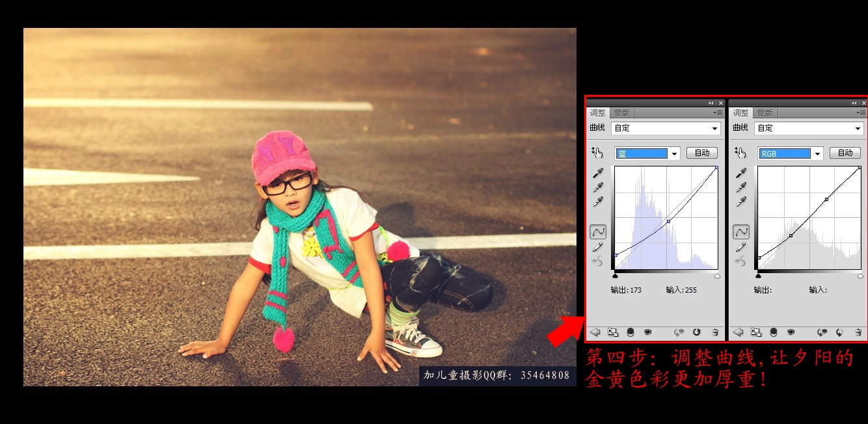Switch to 调整 tab in RGB panel
The image size is (868, 424).
(x=740, y=113)
